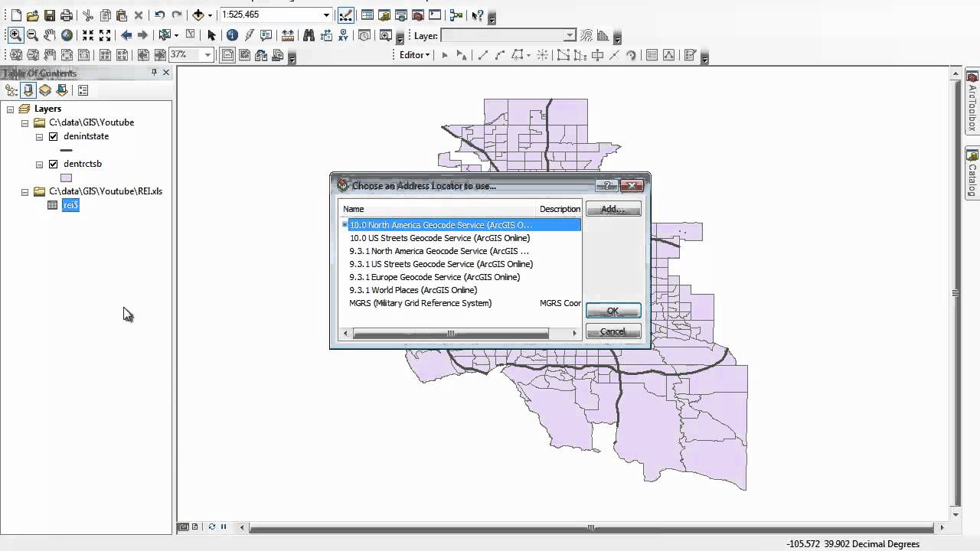The width and height of the screenshot is (980, 551).
Task: Click the New map document icon
Action: click(x=15, y=15)
